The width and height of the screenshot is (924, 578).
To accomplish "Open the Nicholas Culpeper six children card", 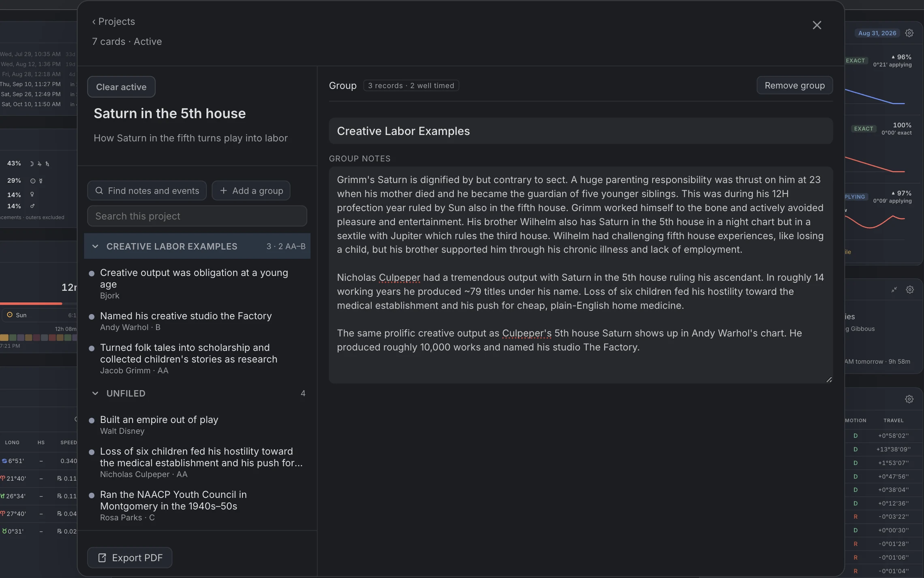I will (197, 462).
